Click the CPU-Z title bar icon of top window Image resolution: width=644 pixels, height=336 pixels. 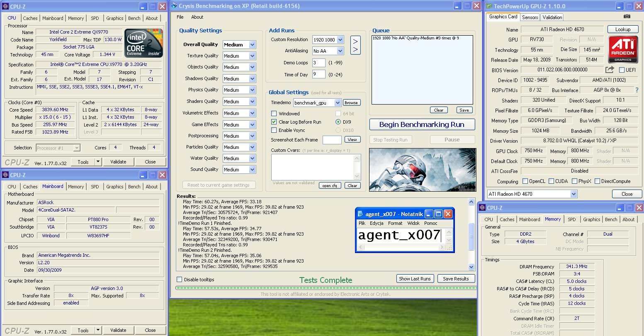coord(5,6)
